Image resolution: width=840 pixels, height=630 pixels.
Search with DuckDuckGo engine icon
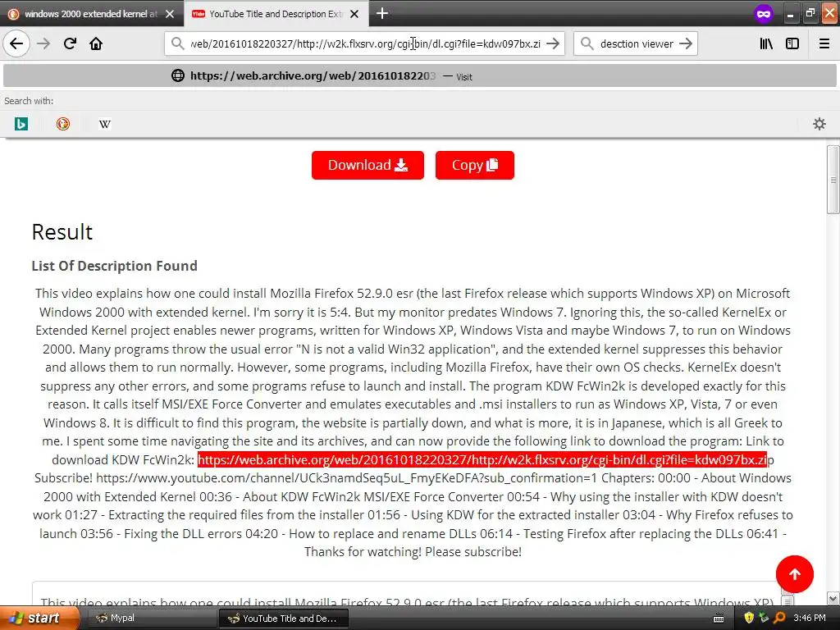tap(62, 125)
